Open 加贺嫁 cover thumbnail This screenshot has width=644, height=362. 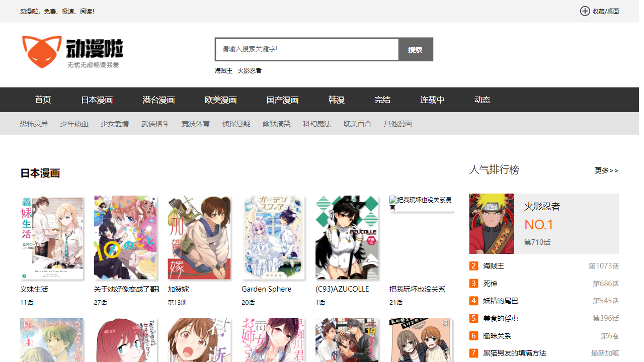(x=199, y=237)
